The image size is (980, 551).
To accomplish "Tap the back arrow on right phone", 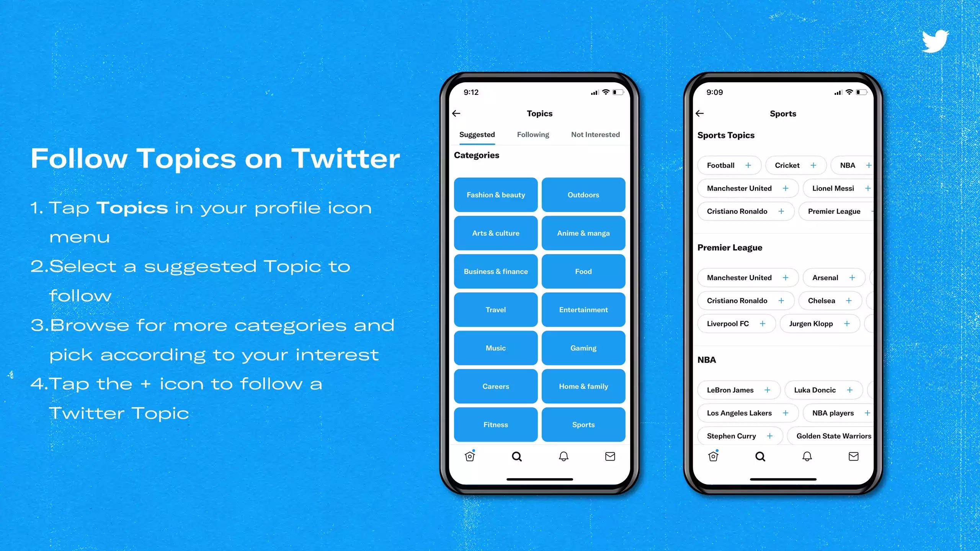I will (700, 112).
